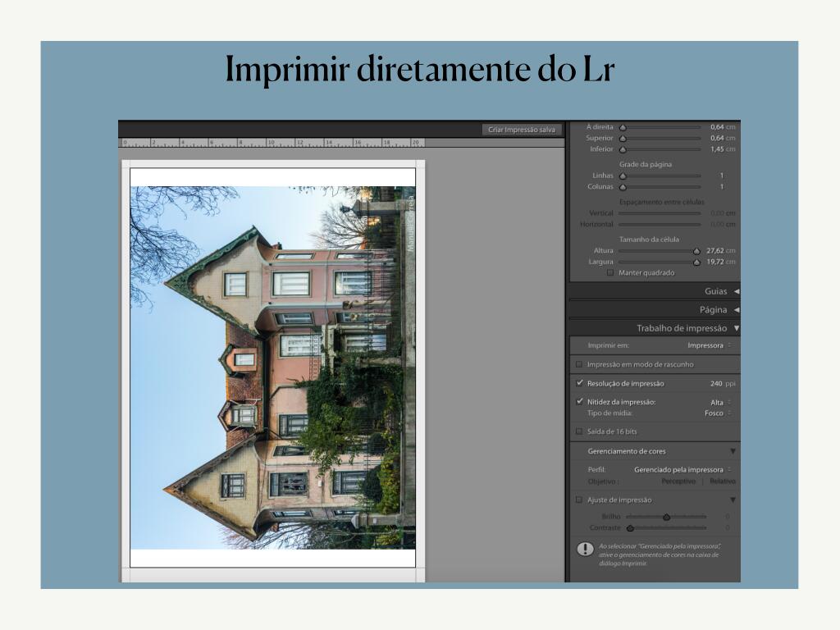Image resolution: width=840 pixels, height=630 pixels.
Task: Open Nitidez da impressão level dropdown
Action: coord(719,403)
